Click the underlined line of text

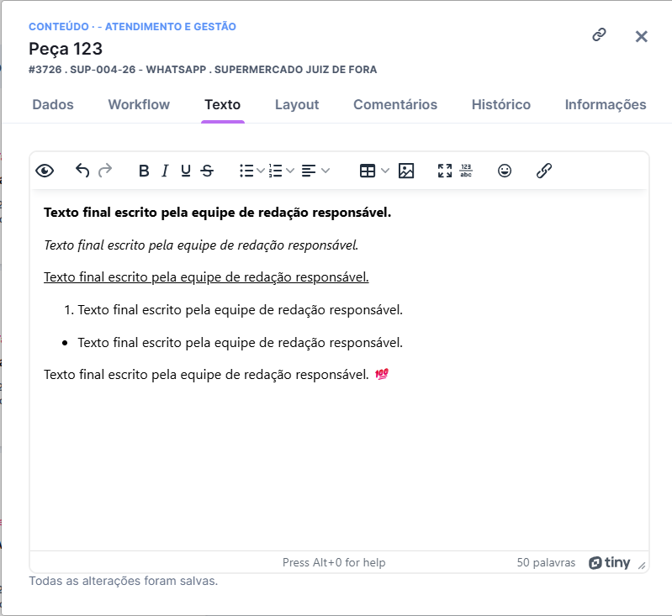[206, 277]
